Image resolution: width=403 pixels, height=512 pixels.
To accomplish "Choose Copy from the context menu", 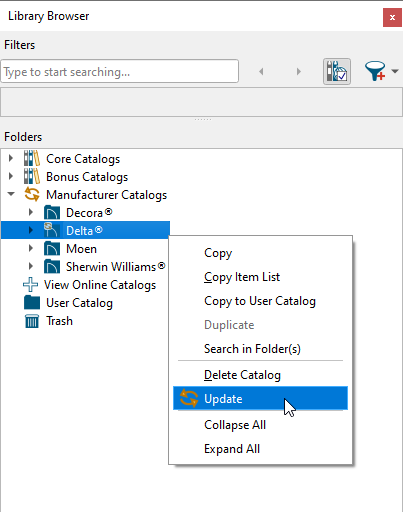I will click(260, 253).
